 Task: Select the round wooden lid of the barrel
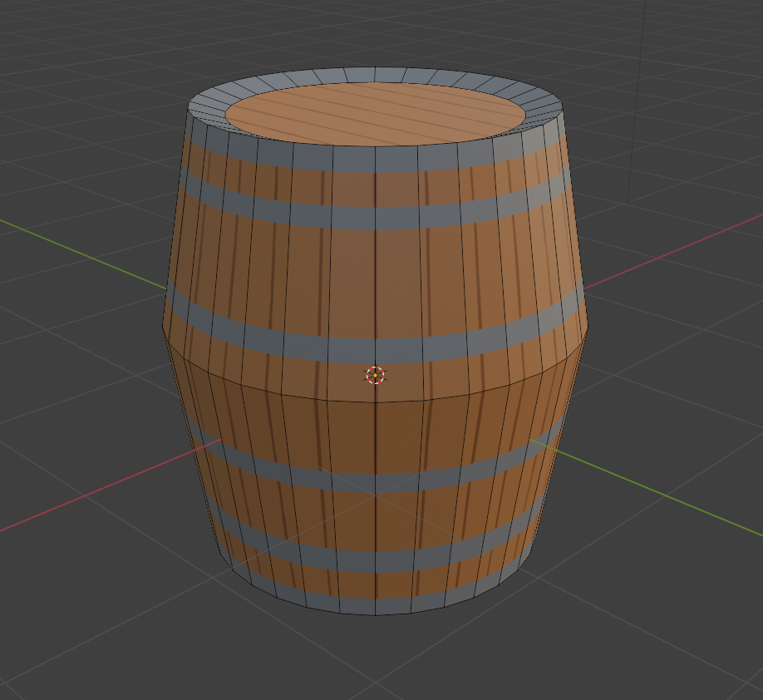coord(375,114)
